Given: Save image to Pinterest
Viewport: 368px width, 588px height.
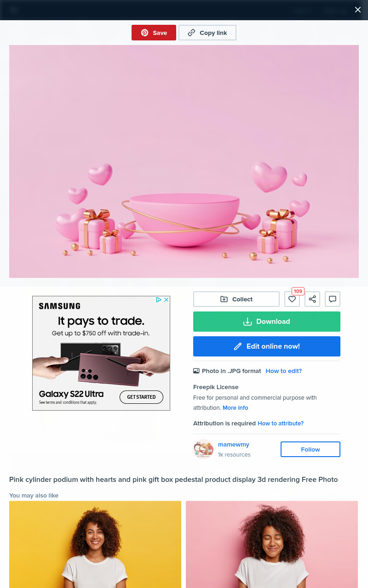Looking at the screenshot, I should pyautogui.click(x=154, y=33).
